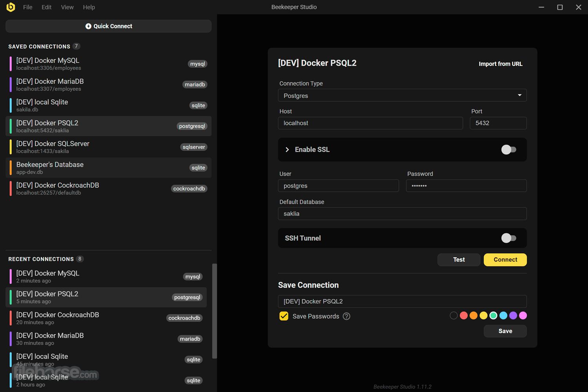Minimize the Beekeeper Studio window
The height and width of the screenshot is (392, 588).
tap(541, 7)
